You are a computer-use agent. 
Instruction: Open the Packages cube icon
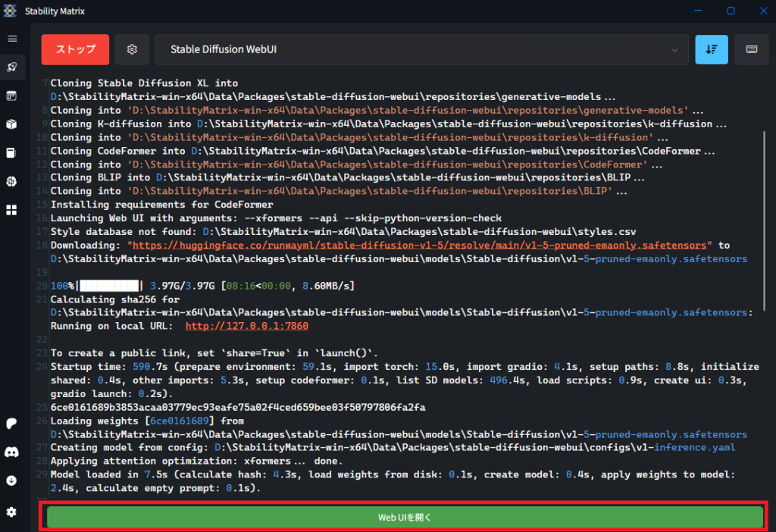tap(12, 124)
